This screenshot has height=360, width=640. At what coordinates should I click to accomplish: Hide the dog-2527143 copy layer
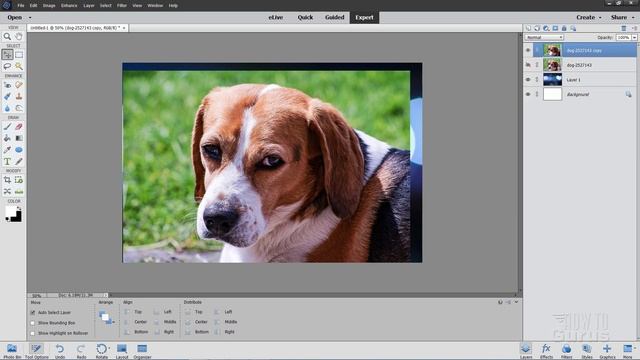tap(528, 50)
